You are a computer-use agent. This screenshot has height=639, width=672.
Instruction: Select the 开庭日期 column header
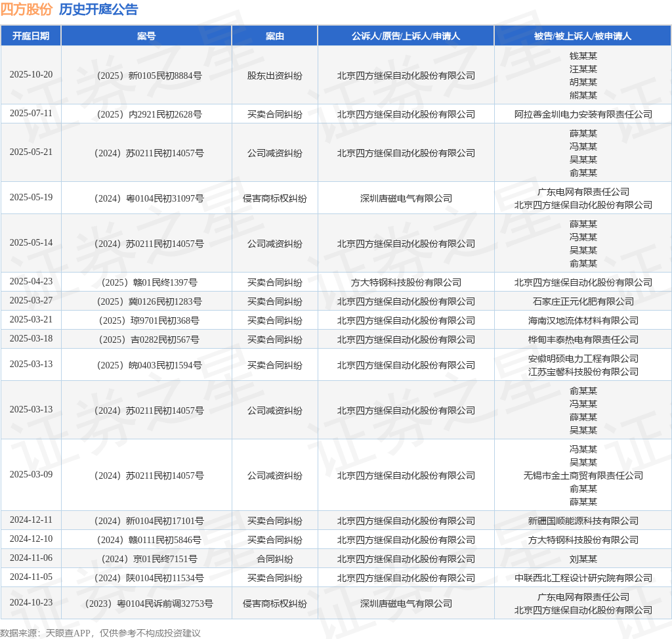(31, 36)
